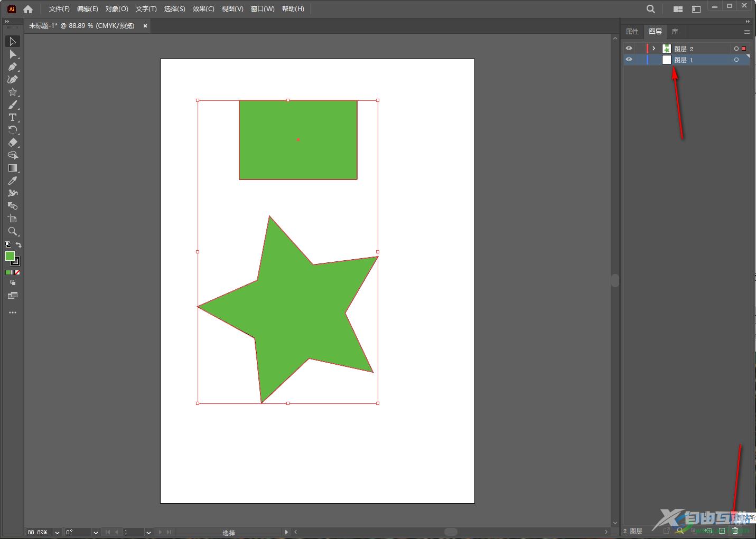Click the target circle of 图层 2
Image resolution: width=756 pixels, height=539 pixels.
pos(736,49)
